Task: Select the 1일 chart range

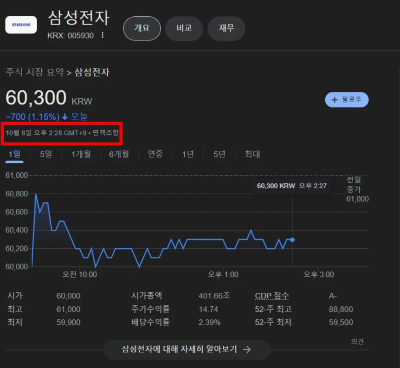Action: pyautogui.click(x=15, y=154)
